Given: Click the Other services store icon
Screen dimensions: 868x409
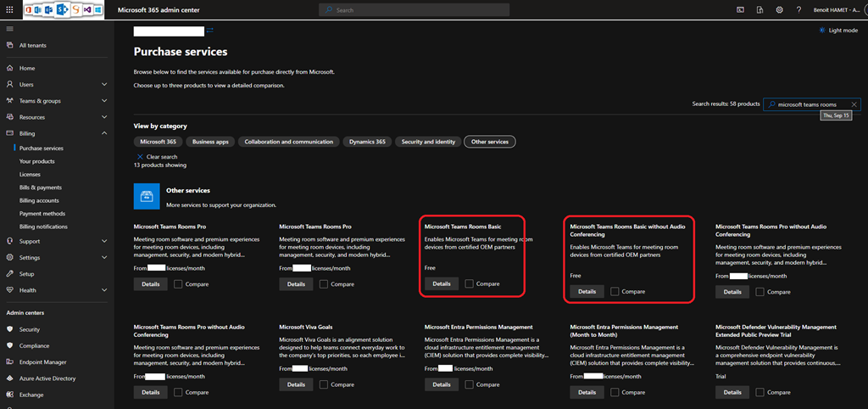Looking at the screenshot, I should [146, 197].
